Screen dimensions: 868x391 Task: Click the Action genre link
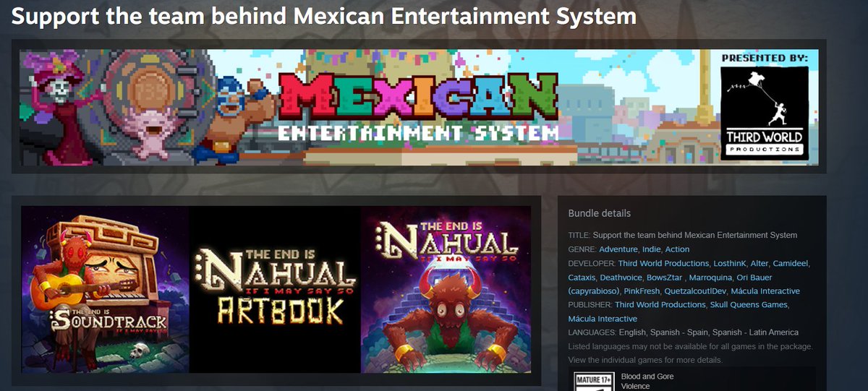pos(678,249)
